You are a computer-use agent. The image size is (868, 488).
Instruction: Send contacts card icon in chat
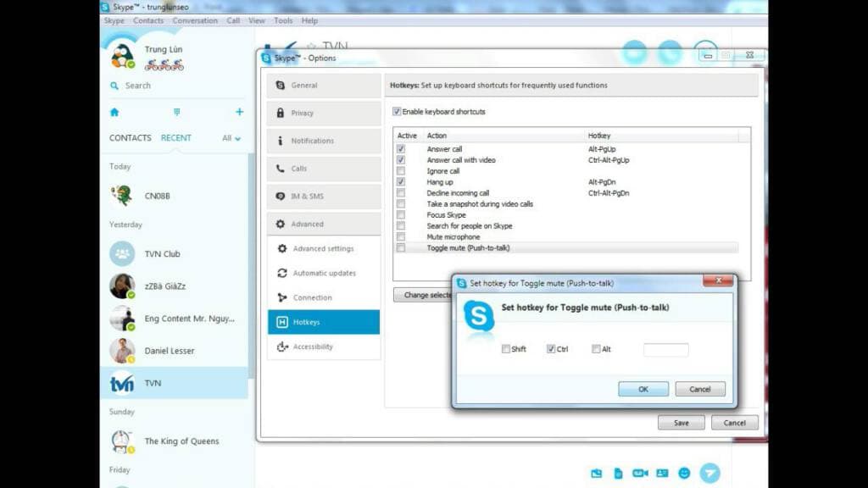tap(662, 473)
